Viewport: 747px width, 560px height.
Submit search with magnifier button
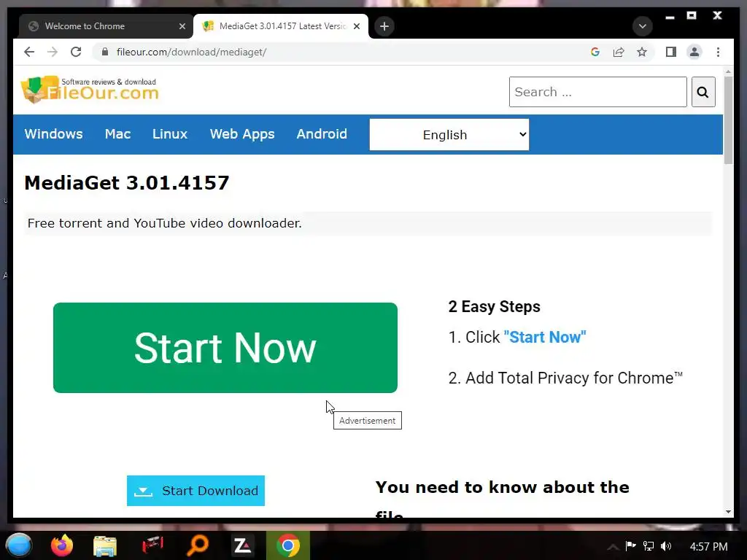(703, 92)
